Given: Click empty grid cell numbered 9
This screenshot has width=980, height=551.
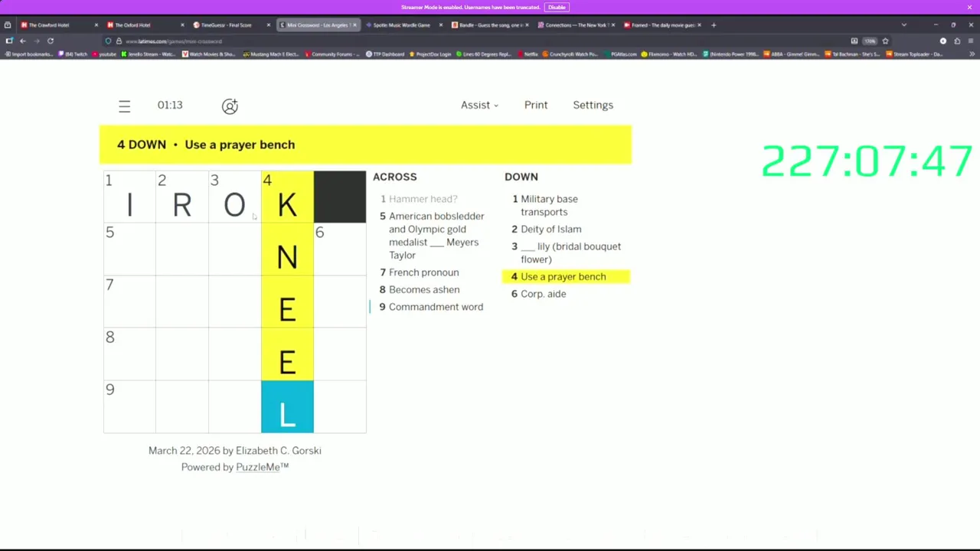Looking at the screenshot, I should click(x=129, y=407).
